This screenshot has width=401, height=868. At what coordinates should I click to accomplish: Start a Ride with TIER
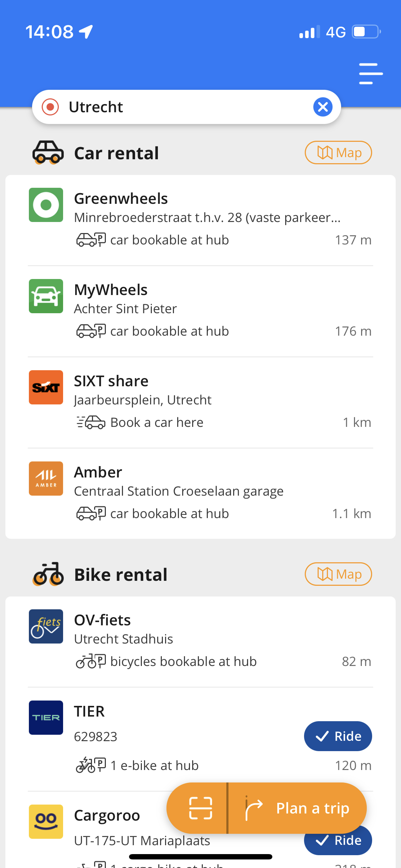pyautogui.click(x=338, y=736)
